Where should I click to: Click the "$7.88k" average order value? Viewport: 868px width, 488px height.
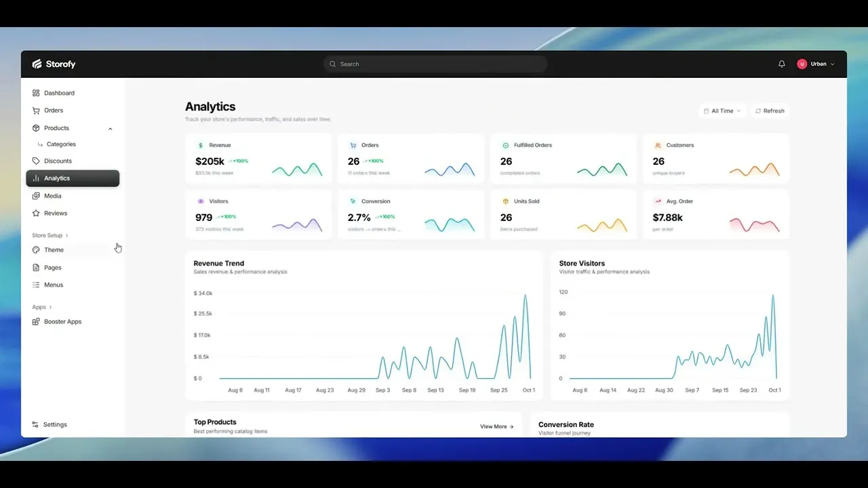point(668,218)
